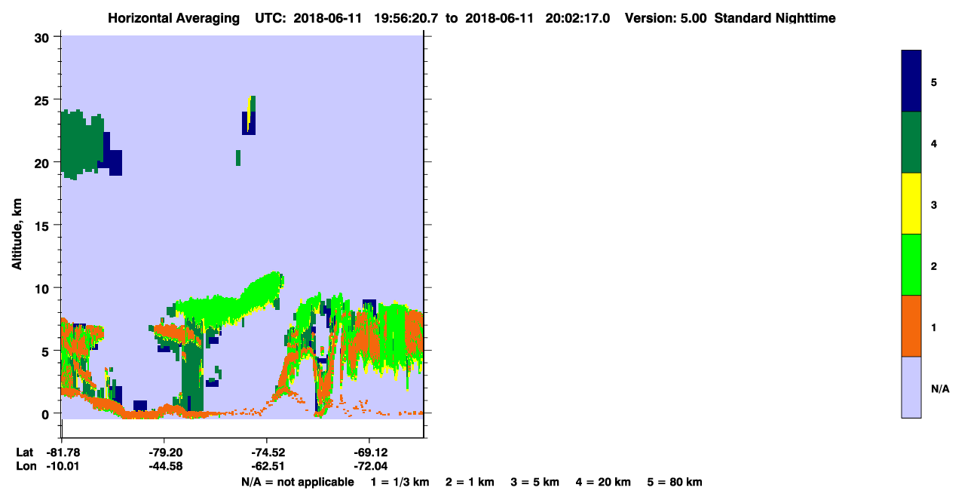Image resolution: width=980 pixels, height=503 pixels.
Task: Click the y-axis tick label 25
Action: (44, 100)
